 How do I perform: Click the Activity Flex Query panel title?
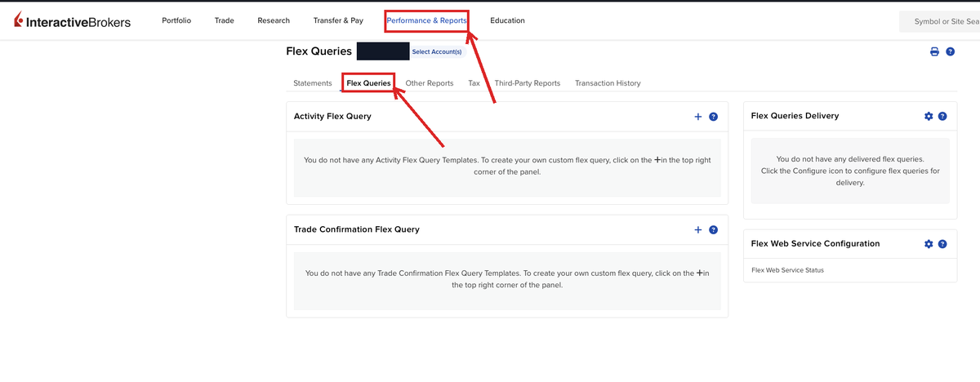[x=332, y=116]
